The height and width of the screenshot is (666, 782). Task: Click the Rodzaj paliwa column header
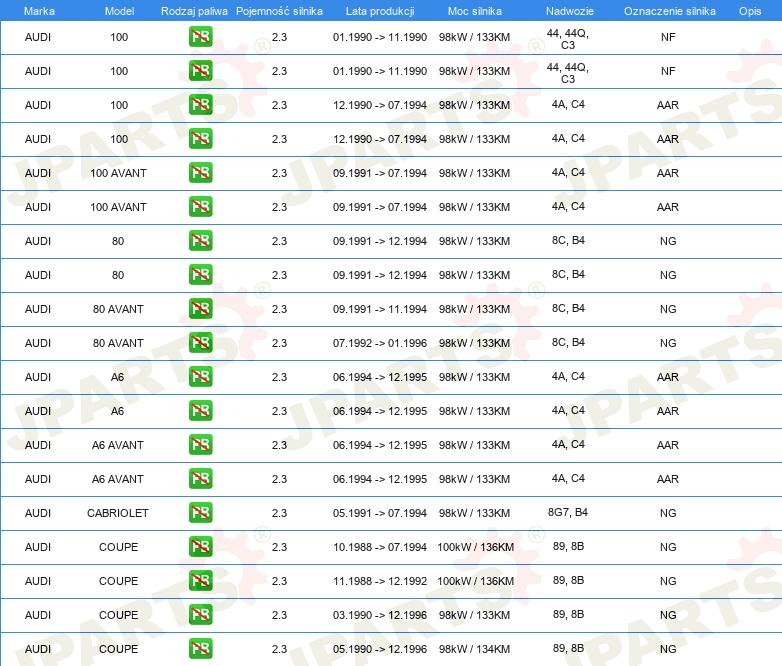194,11
